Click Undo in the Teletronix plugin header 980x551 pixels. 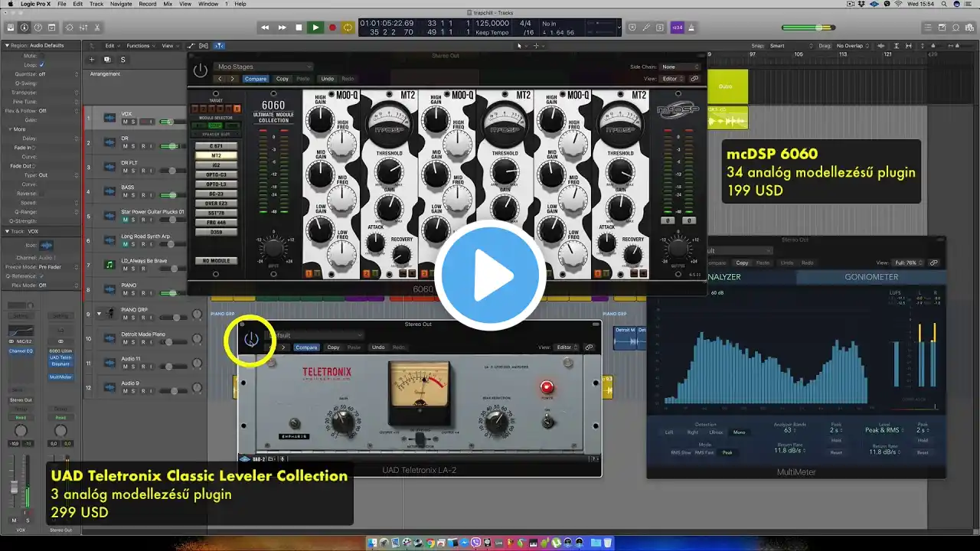378,347
